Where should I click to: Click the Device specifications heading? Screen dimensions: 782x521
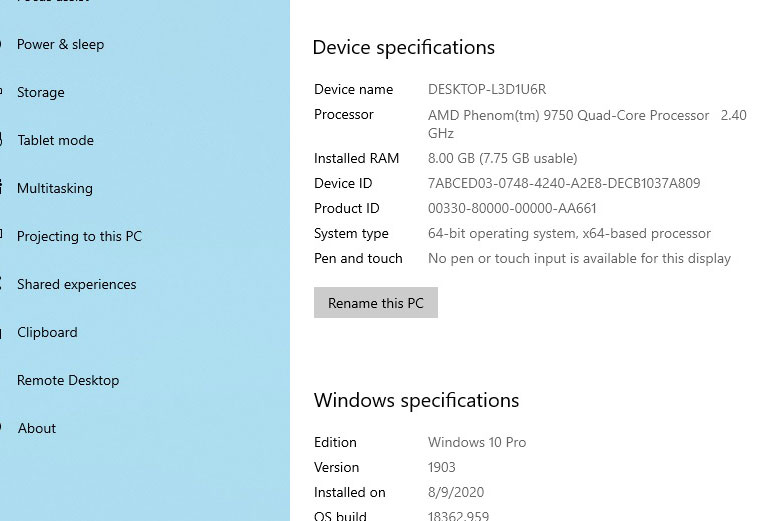pyautogui.click(x=403, y=47)
